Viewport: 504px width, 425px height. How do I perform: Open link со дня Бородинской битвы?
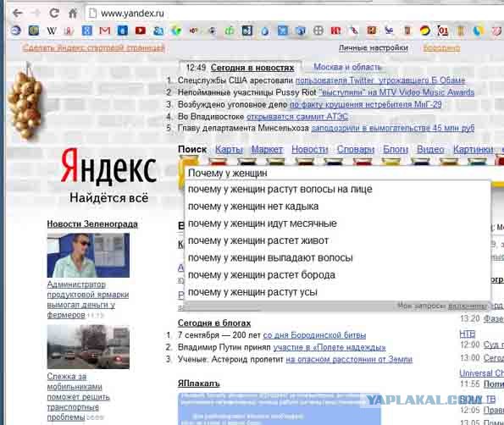314,335
